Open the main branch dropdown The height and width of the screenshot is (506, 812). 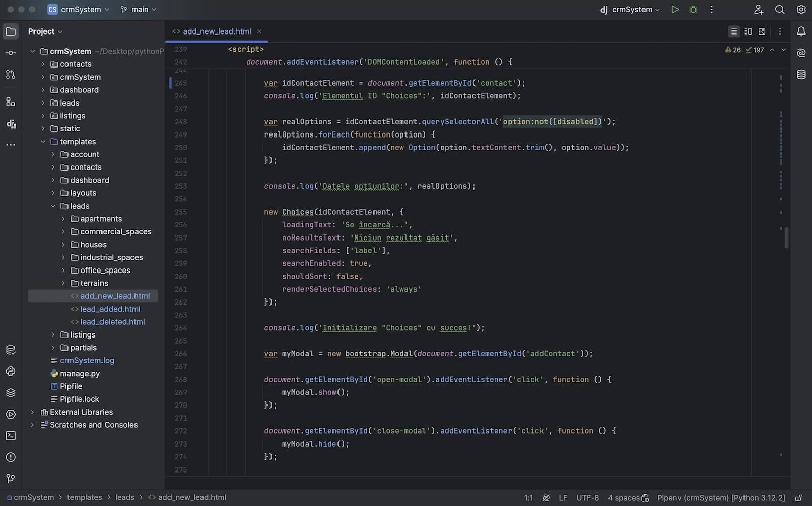pos(139,10)
